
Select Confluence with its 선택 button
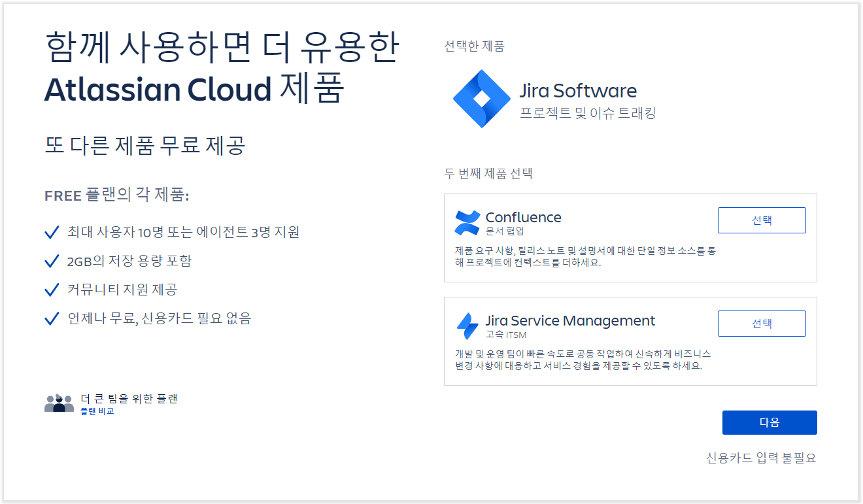click(x=762, y=220)
